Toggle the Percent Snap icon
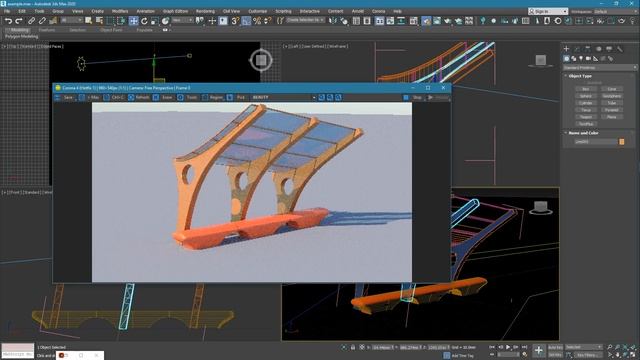640x360 pixels. [257, 21]
